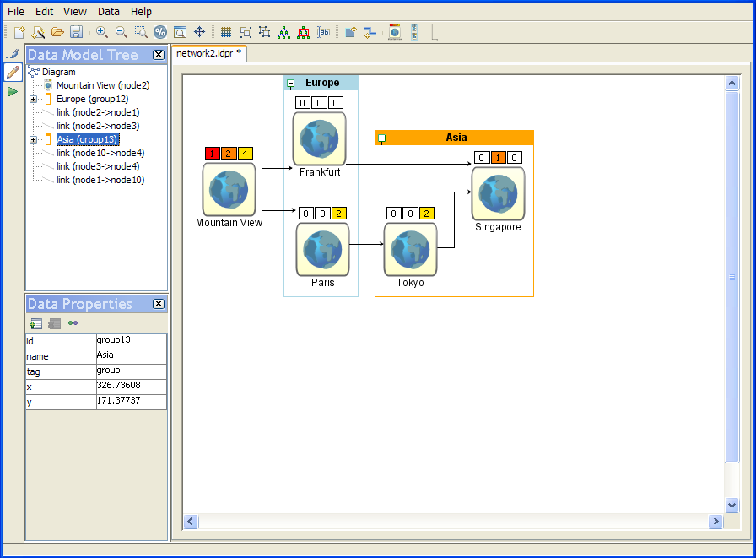The height and width of the screenshot is (558, 756).
Task: Expand the Europe (group12) tree node
Action: [34, 100]
